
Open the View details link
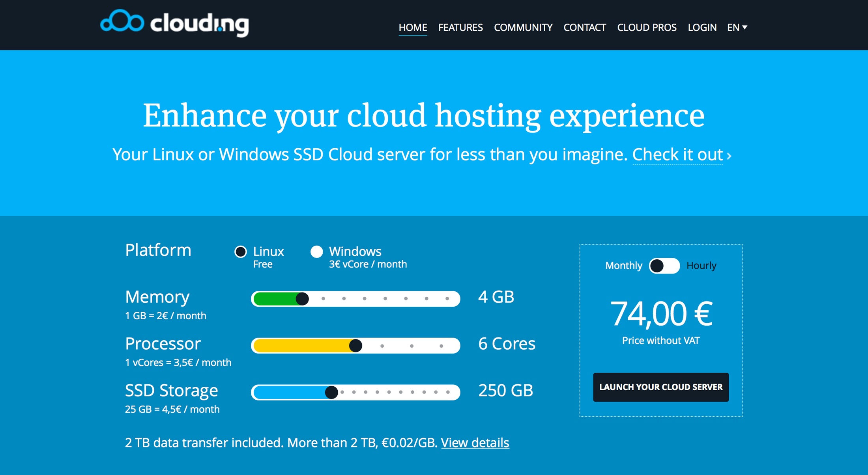[475, 443]
